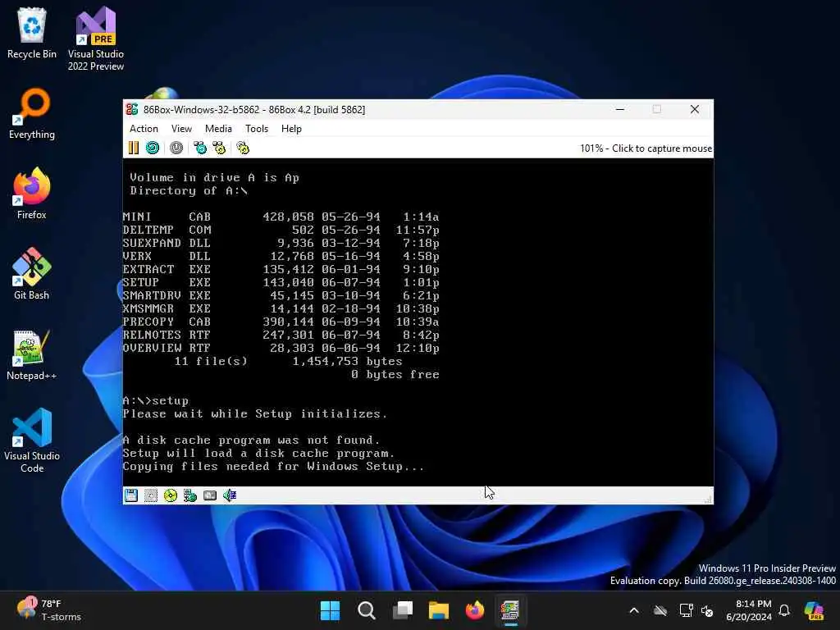Send Ctrl+Alt+Esc via toolbar icon

coord(219,148)
